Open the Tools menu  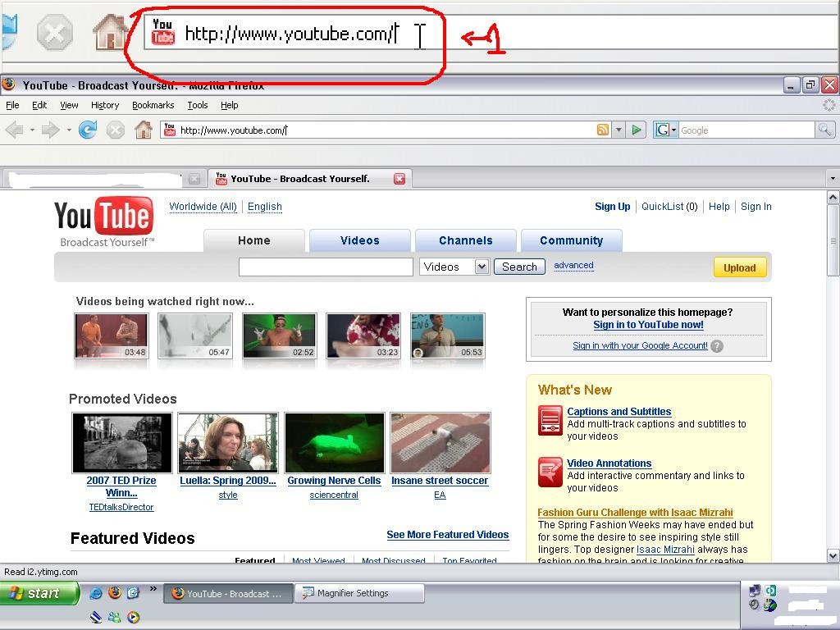[198, 105]
